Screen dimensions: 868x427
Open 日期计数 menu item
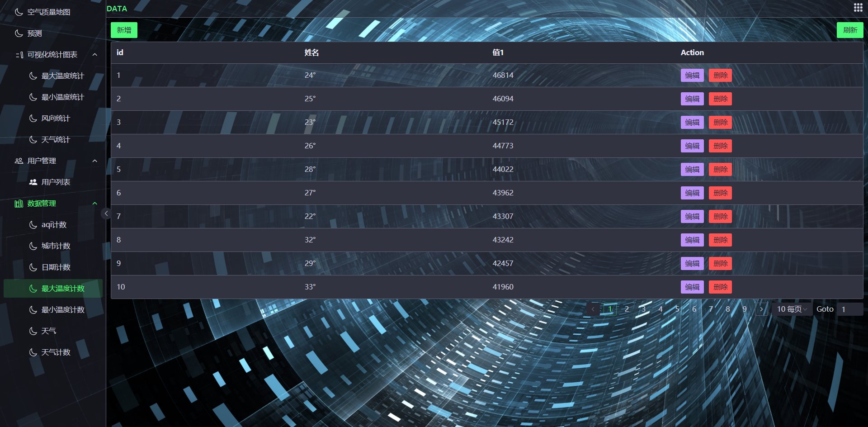pyautogui.click(x=53, y=267)
